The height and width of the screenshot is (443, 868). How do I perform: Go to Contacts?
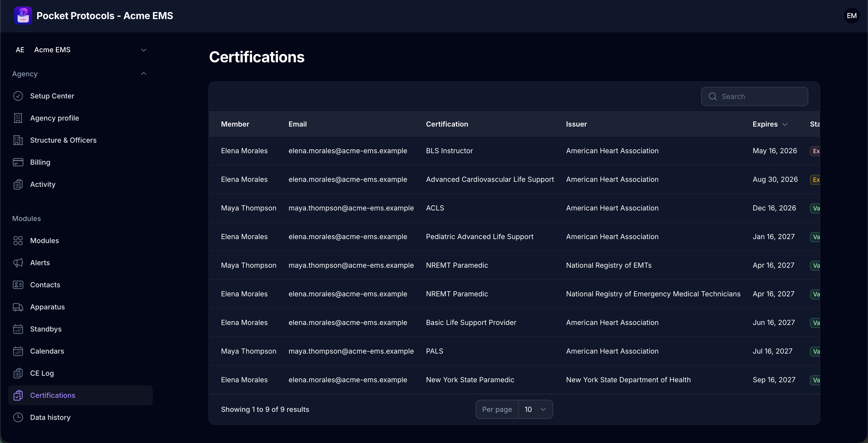tap(80, 285)
